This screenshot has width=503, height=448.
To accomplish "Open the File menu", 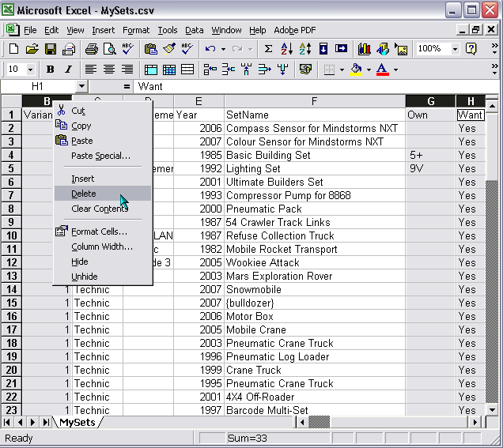I will (x=30, y=30).
